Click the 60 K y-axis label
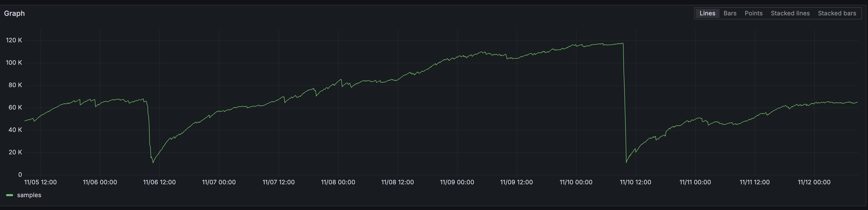 pos(15,107)
